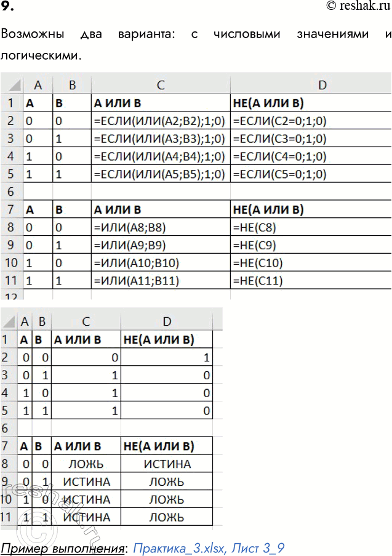Click the select-all corner of the formulas sheet

coord(11,84)
